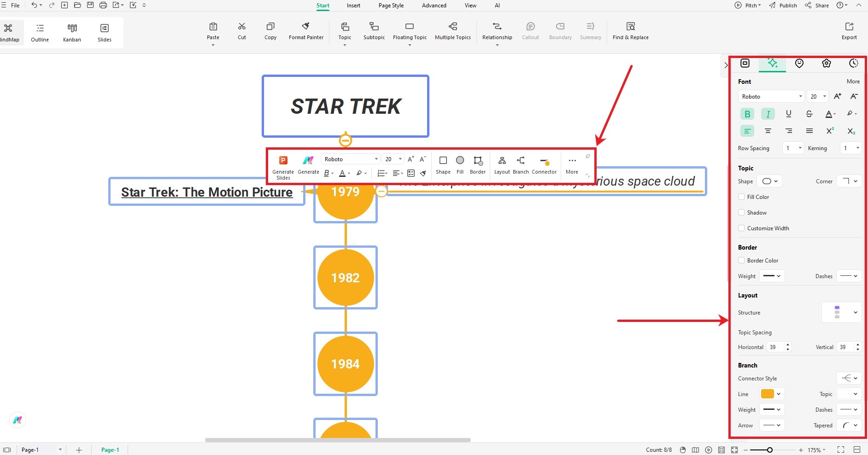
Task: Toggle Italic in the Font panel
Action: click(x=768, y=114)
